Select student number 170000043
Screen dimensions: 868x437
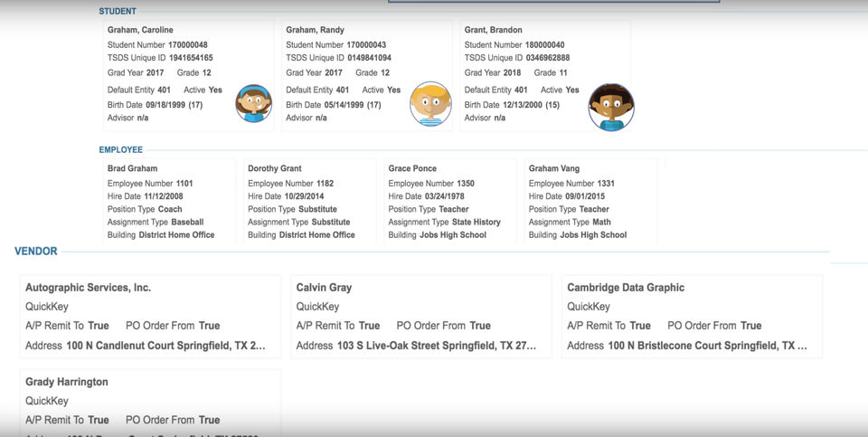(x=366, y=45)
